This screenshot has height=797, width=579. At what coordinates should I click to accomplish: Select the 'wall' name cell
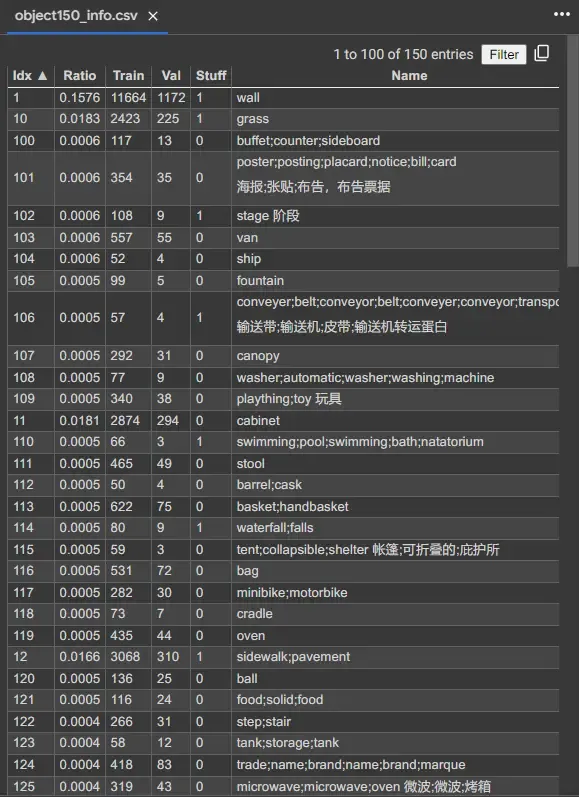point(395,98)
